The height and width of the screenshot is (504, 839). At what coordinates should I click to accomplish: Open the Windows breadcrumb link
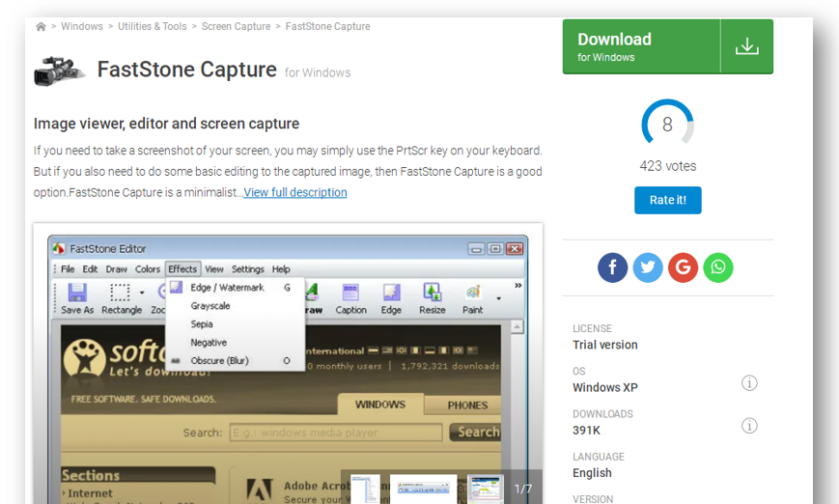82,26
